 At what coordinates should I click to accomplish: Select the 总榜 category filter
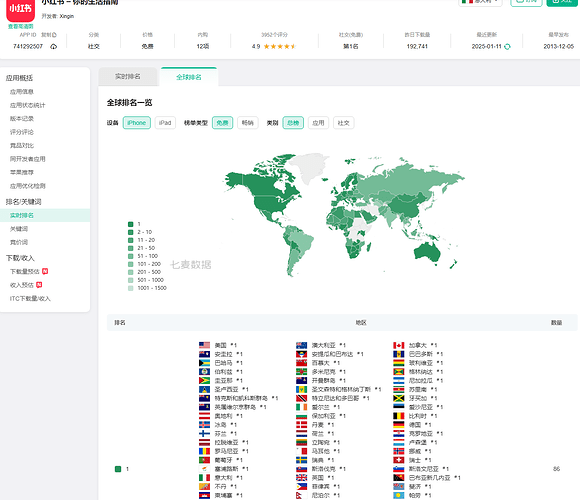coord(293,123)
